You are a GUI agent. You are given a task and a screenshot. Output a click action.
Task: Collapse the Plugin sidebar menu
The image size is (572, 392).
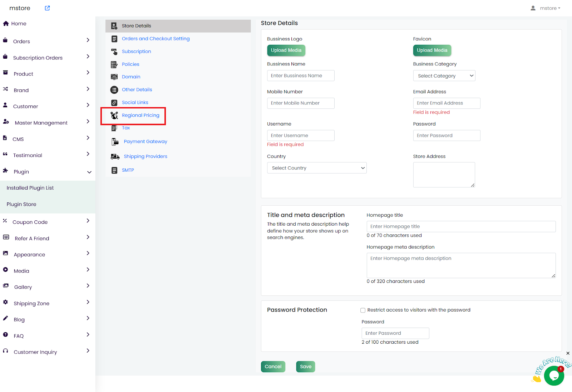click(x=89, y=172)
